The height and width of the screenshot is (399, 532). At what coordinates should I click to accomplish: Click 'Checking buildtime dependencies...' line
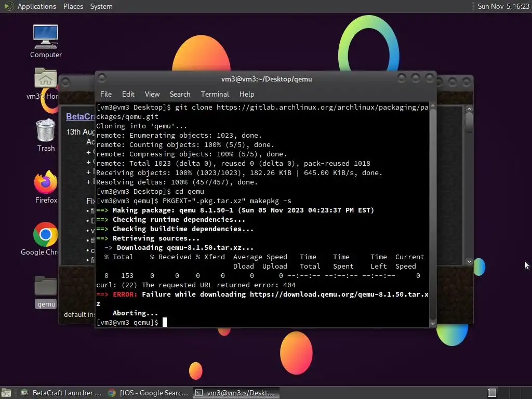point(175,229)
